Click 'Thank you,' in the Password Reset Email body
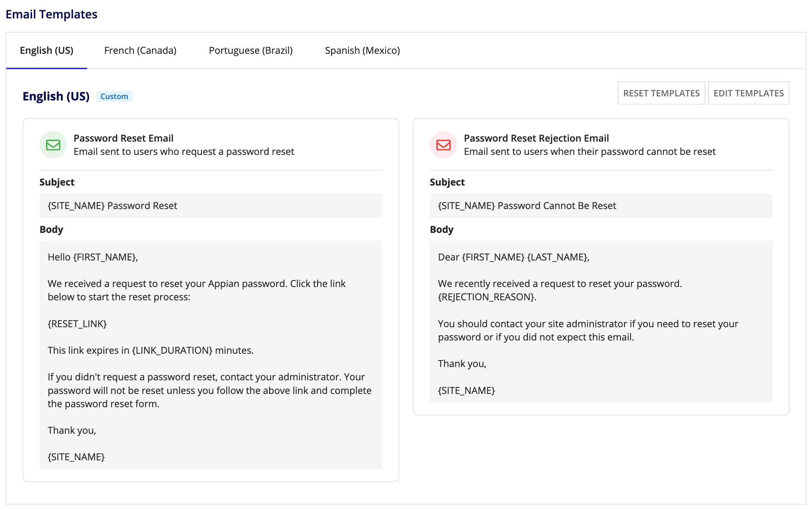Screen dimensions: 812x510 (x=72, y=430)
